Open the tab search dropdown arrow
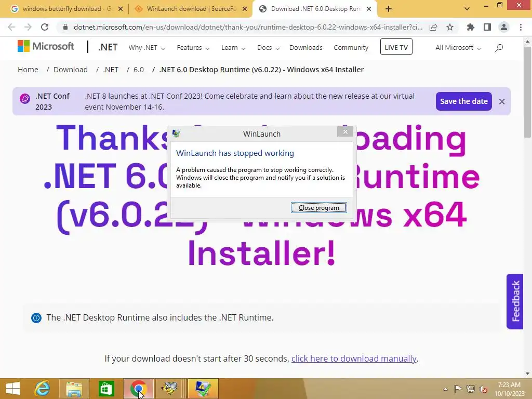Image resolution: width=532 pixels, height=399 pixels. pyautogui.click(x=467, y=9)
